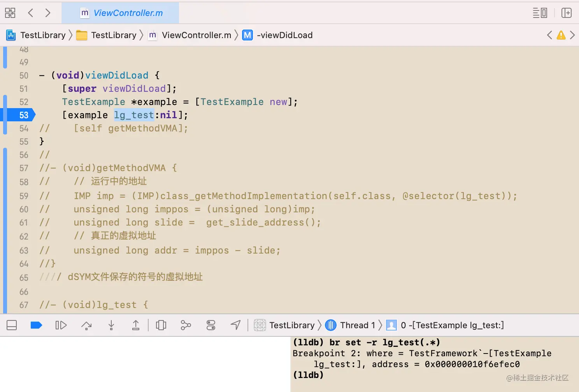Continue program execution
This screenshot has width=579, height=392.
click(x=61, y=325)
